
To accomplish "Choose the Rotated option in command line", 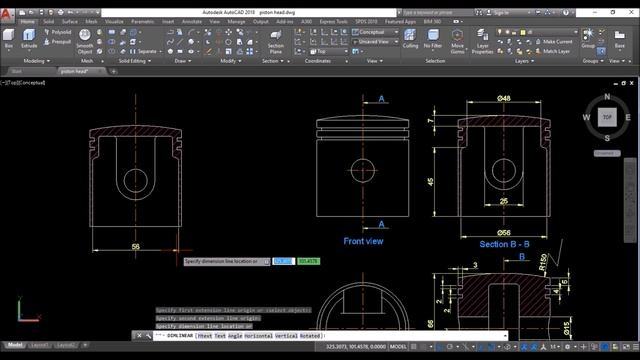I will [310, 336].
